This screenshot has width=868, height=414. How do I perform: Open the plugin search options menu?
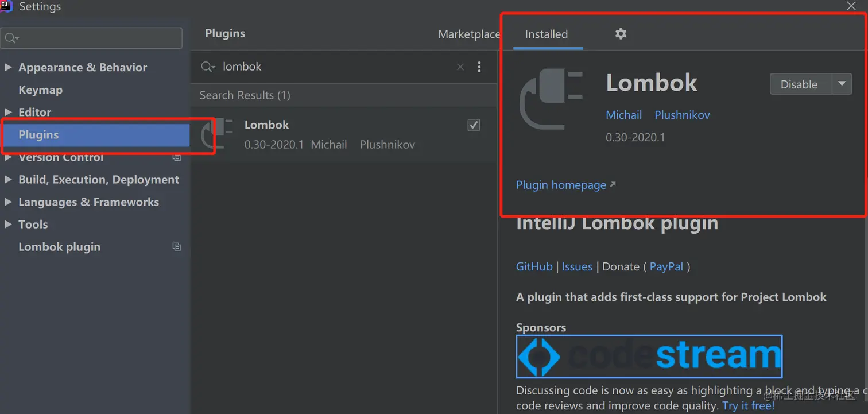479,67
